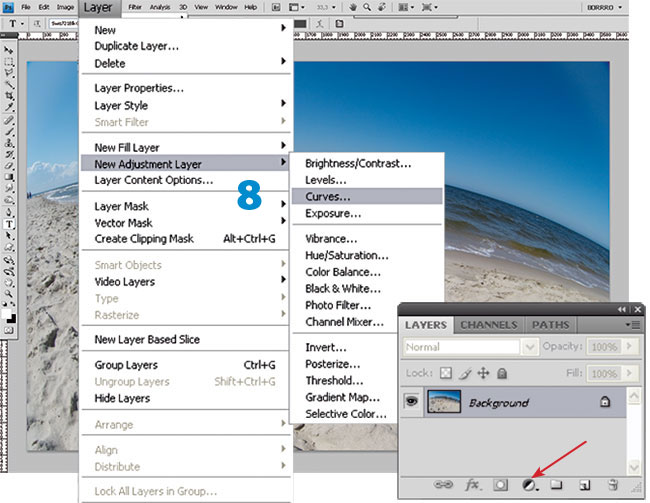Expand the New submenu in the Layer menu
The width and height of the screenshot is (650, 503).
tap(186, 30)
